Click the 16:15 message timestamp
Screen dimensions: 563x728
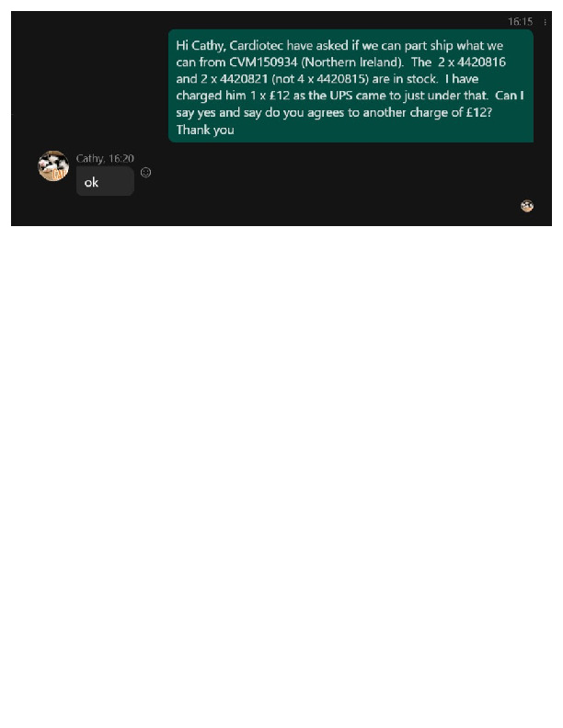click(x=520, y=21)
